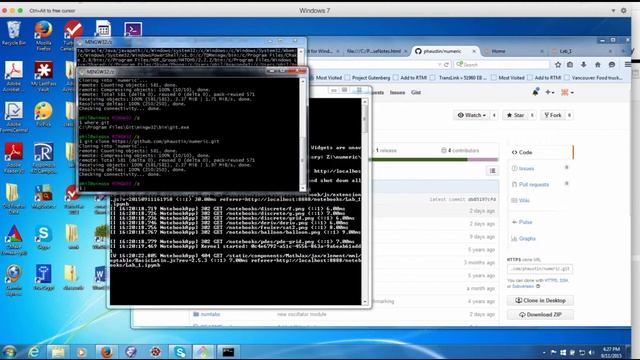Open the Firefox downloads arrow
The width and height of the screenshot is (640, 360).
tap(584, 64)
